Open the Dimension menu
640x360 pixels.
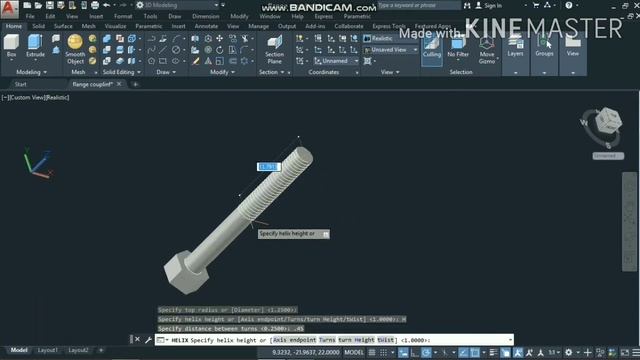pyautogui.click(x=205, y=16)
